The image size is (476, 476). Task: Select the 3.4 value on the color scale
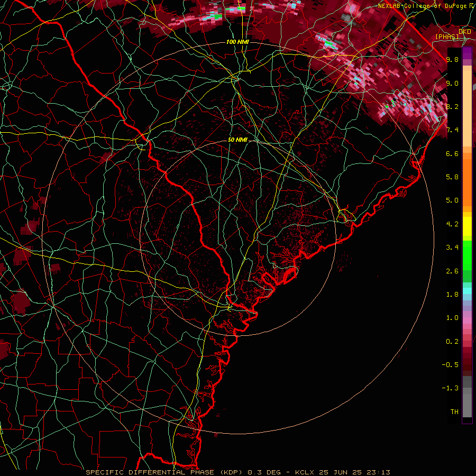(452, 248)
